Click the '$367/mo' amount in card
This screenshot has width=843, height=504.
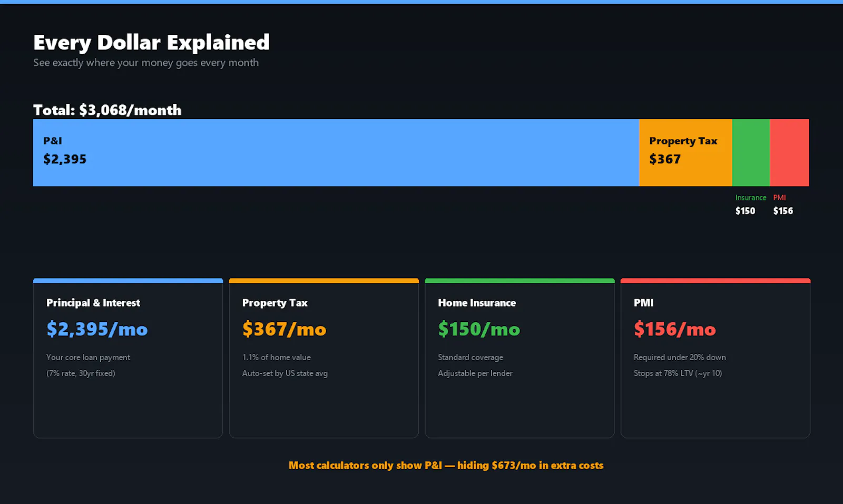285,329
